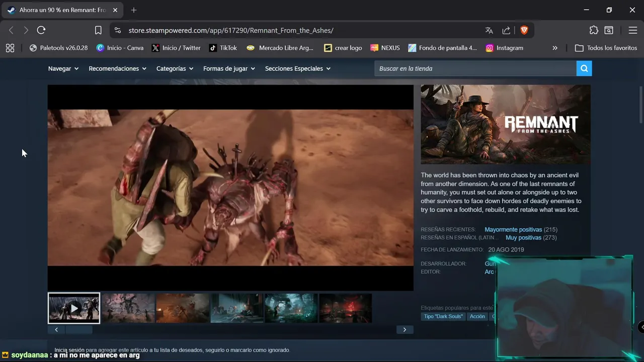The image size is (644, 362).
Task: Click the address bar URL
Action: tap(231, 30)
